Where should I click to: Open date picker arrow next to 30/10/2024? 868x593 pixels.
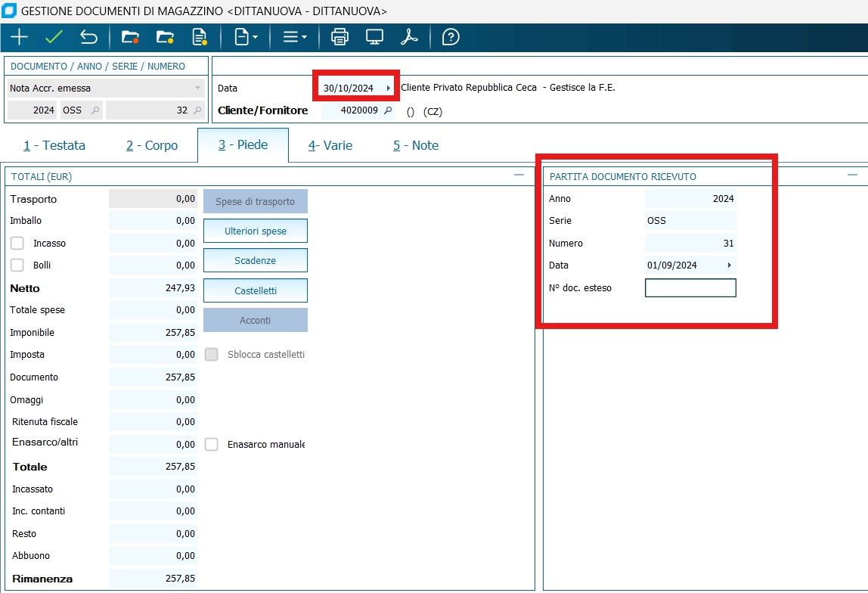point(389,88)
